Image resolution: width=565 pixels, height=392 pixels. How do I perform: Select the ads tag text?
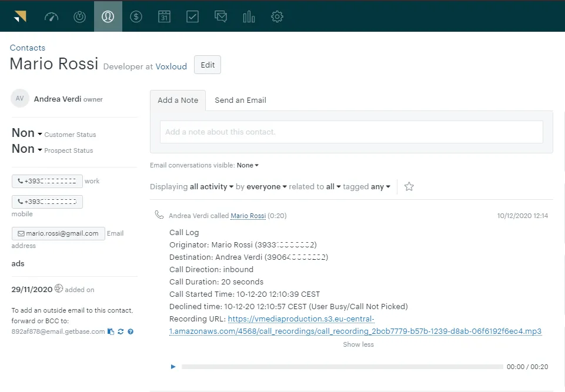point(18,263)
